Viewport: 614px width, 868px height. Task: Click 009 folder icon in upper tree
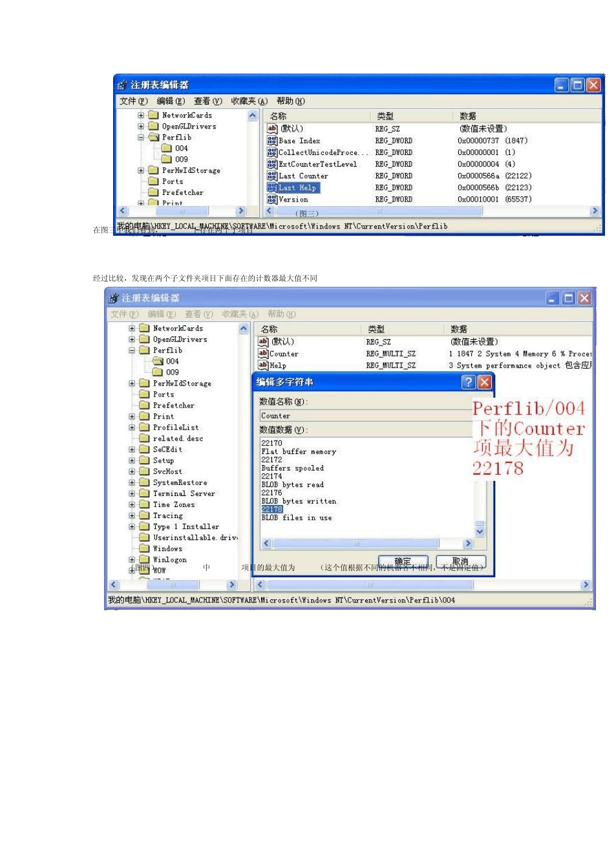(x=166, y=160)
